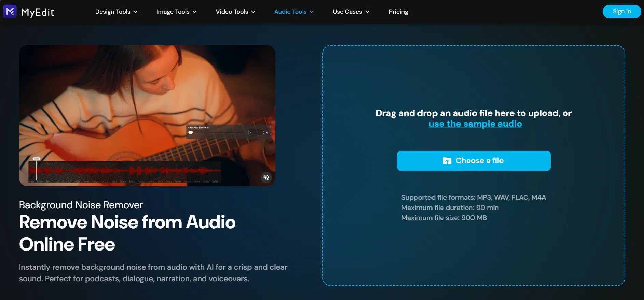Click the MyEdit wordmark text

point(38,12)
